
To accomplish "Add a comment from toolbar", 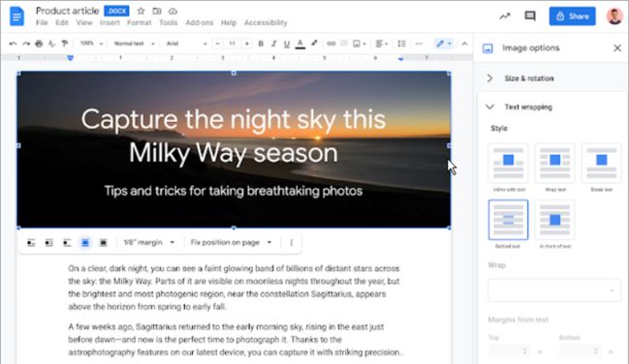I will [344, 44].
